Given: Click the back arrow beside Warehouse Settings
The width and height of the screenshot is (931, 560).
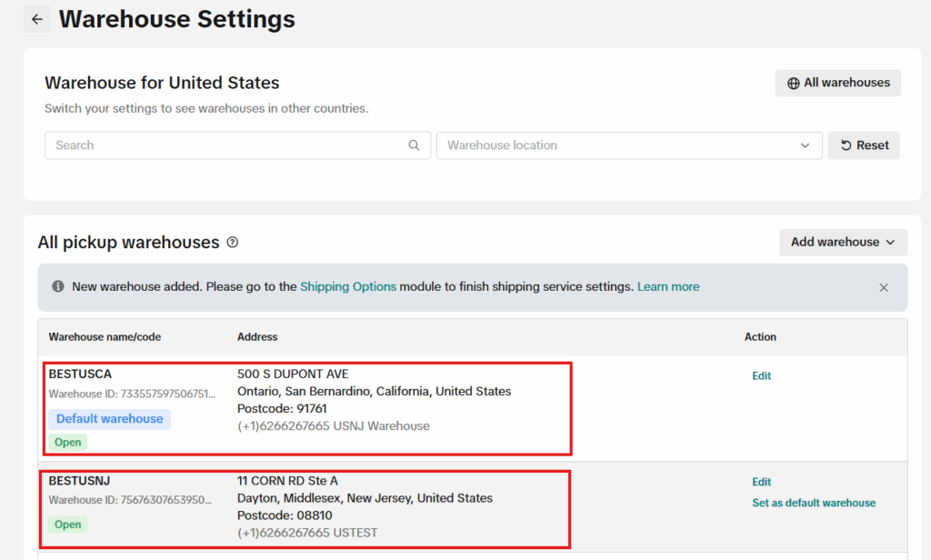Looking at the screenshot, I should pyautogui.click(x=37, y=19).
